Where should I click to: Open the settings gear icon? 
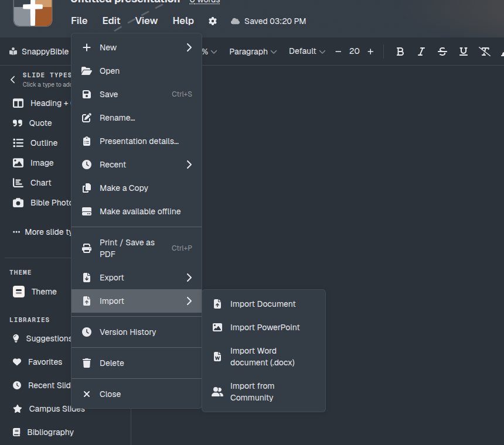tap(213, 21)
